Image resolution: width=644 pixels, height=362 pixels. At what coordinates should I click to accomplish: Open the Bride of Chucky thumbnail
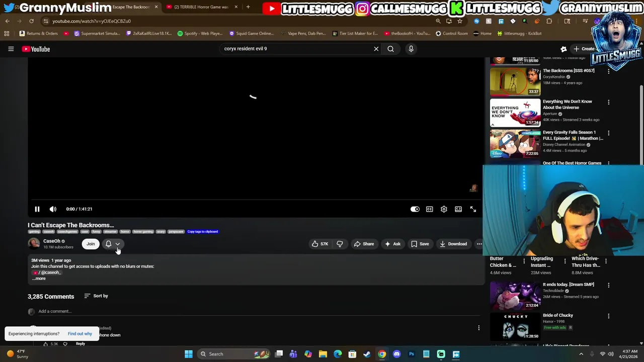(515, 326)
